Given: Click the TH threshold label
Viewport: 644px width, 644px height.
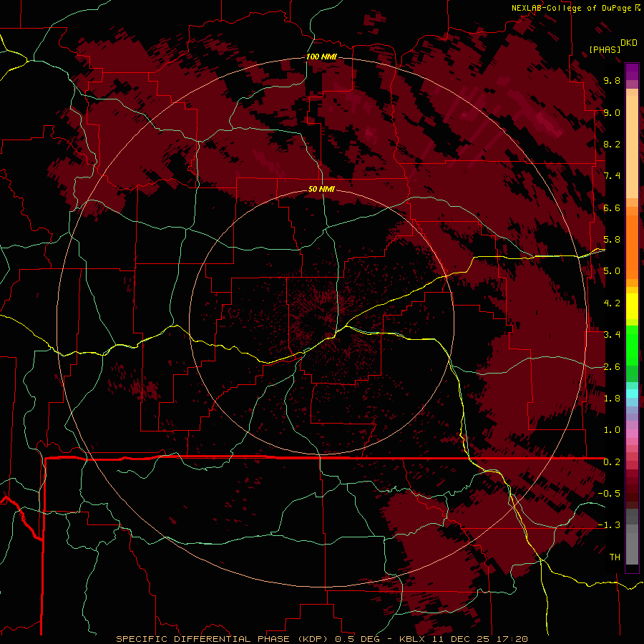Looking at the screenshot, I should 615,557.
